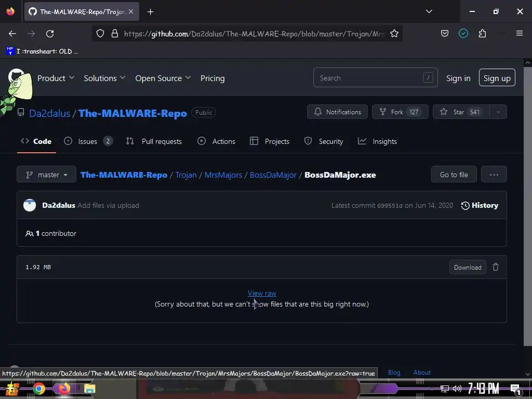Open the Pricing page
532x399 pixels.
212,78
